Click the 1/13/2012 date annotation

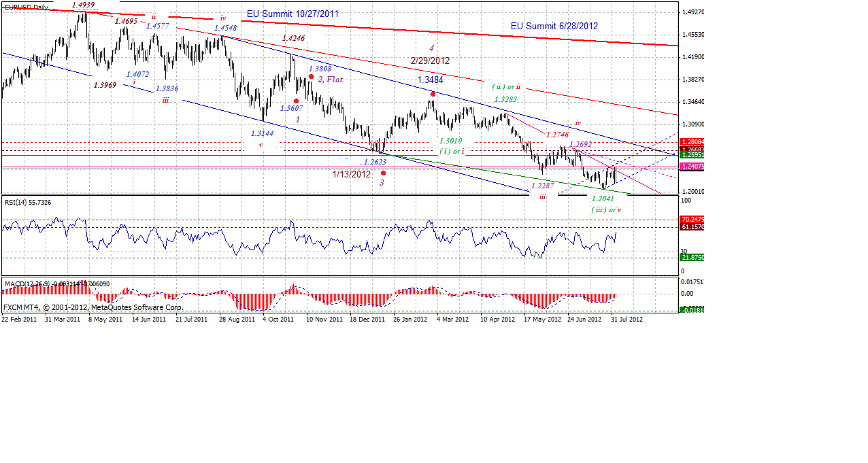point(352,174)
